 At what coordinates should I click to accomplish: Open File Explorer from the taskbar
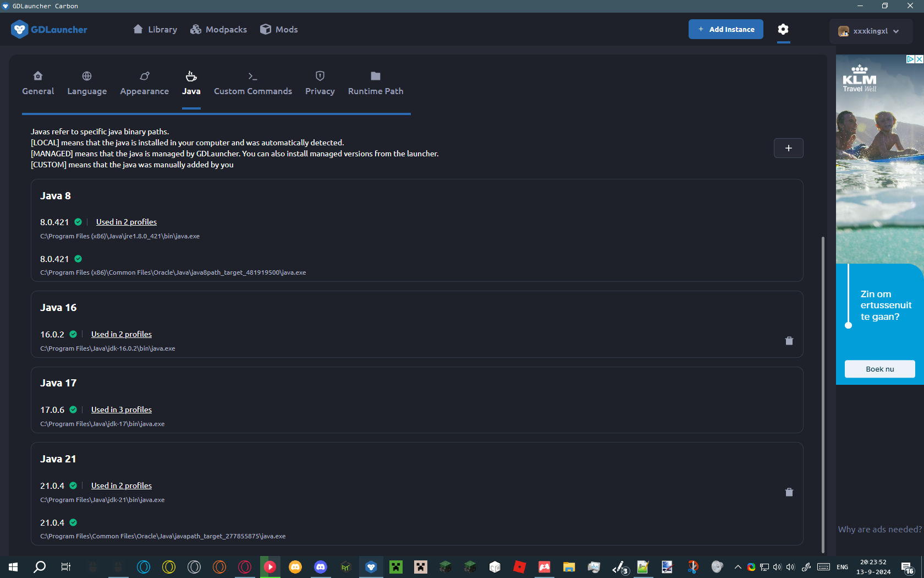click(x=569, y=567)
